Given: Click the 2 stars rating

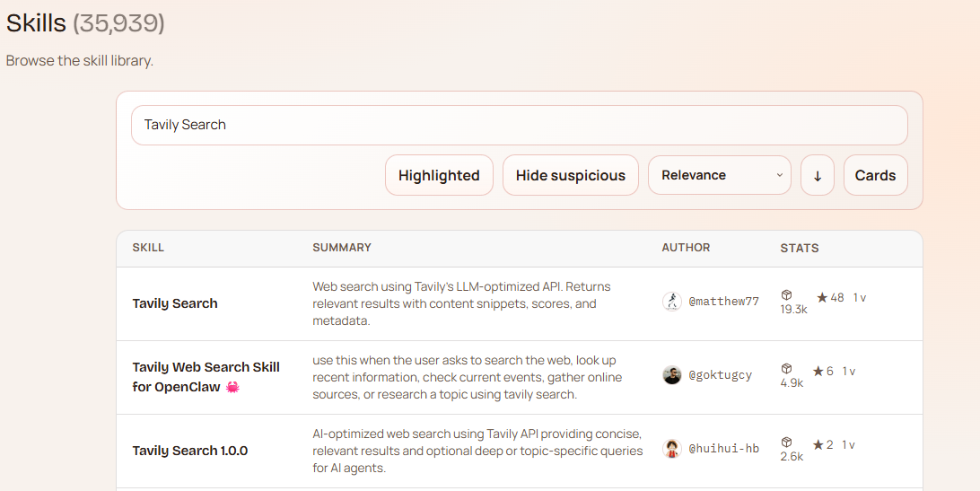Looking at the screenshot, I should tap(823, 445).
